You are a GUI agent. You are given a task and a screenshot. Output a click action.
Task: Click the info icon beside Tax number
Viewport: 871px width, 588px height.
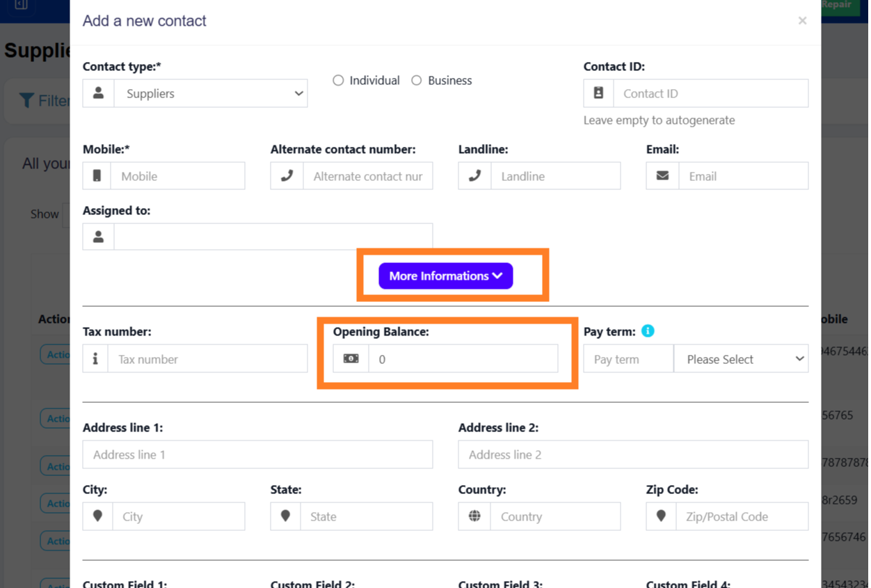click(95, 359)
